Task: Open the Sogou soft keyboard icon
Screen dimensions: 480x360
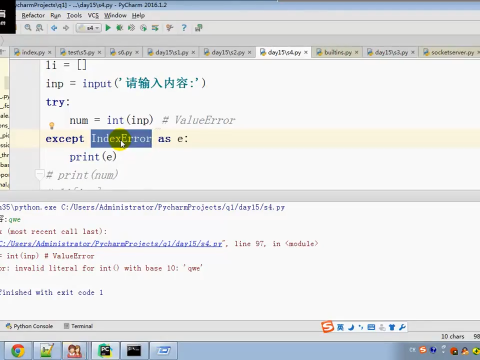Action: [371, 327]
